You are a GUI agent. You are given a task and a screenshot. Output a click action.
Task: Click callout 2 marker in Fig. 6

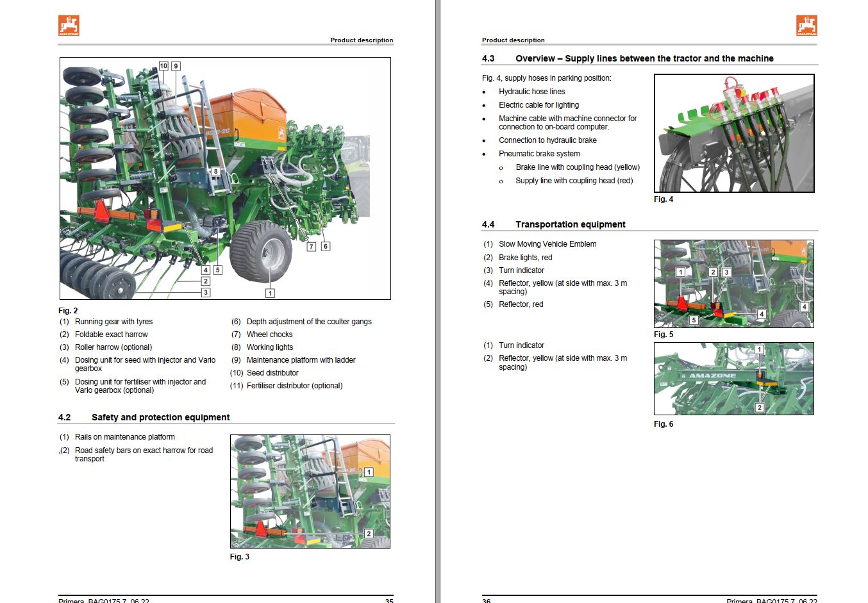pyautogui.click(x=760, y=406)
